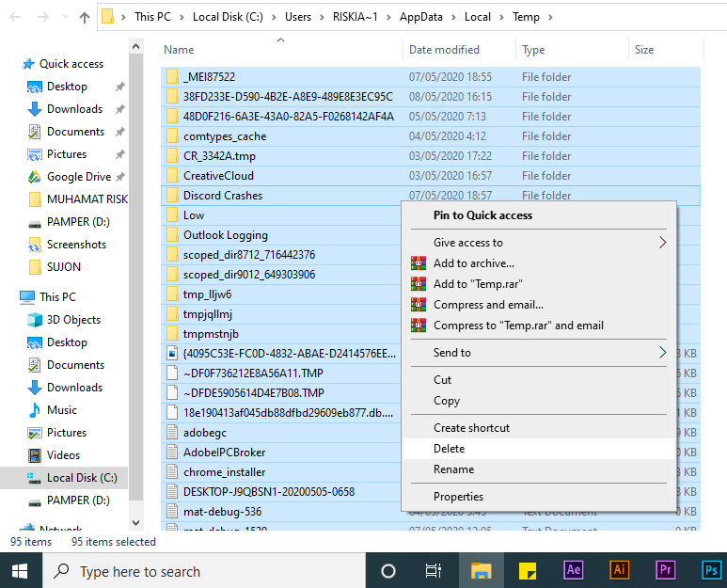Choose Rename from the context menu
This screenshot has width=727, height=588.
[x=453, y=469]
